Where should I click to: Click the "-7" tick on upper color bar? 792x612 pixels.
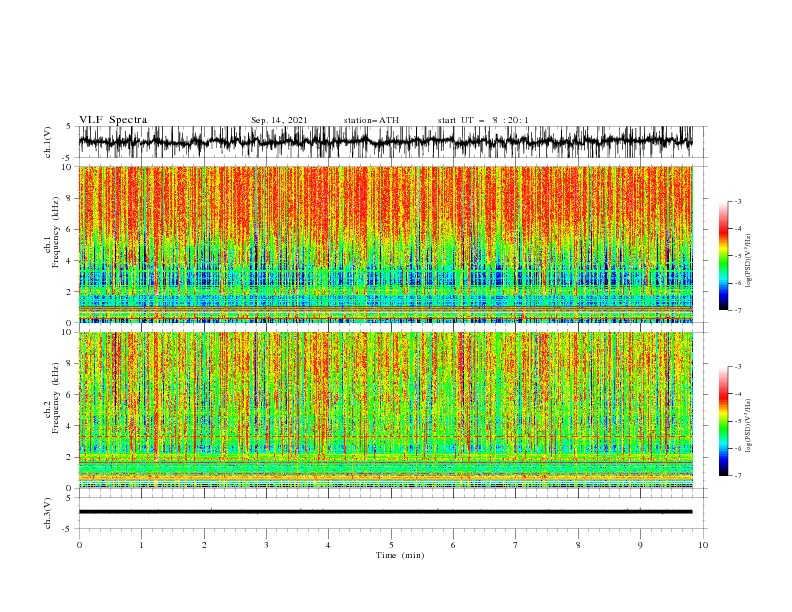pyautogui.click(x=738, y=310)
